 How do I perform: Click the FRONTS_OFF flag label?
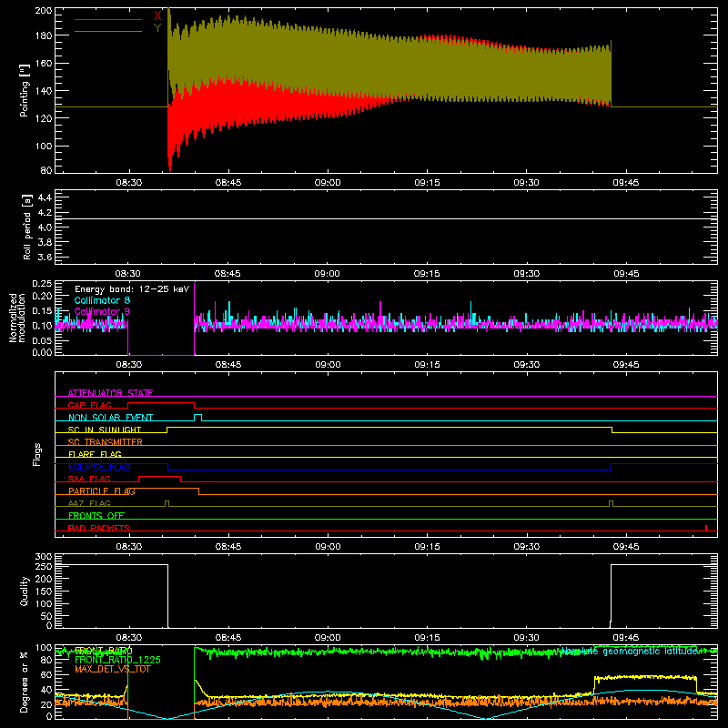tap(96, 516)
